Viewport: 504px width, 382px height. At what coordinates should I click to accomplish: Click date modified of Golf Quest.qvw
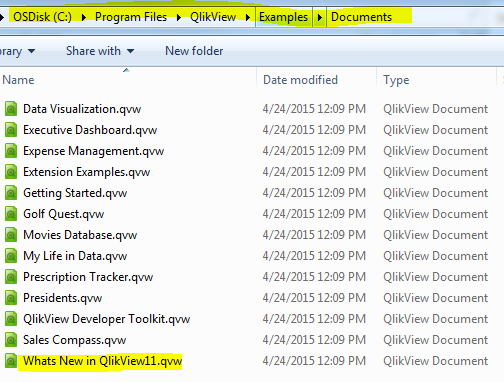point(314,214)
